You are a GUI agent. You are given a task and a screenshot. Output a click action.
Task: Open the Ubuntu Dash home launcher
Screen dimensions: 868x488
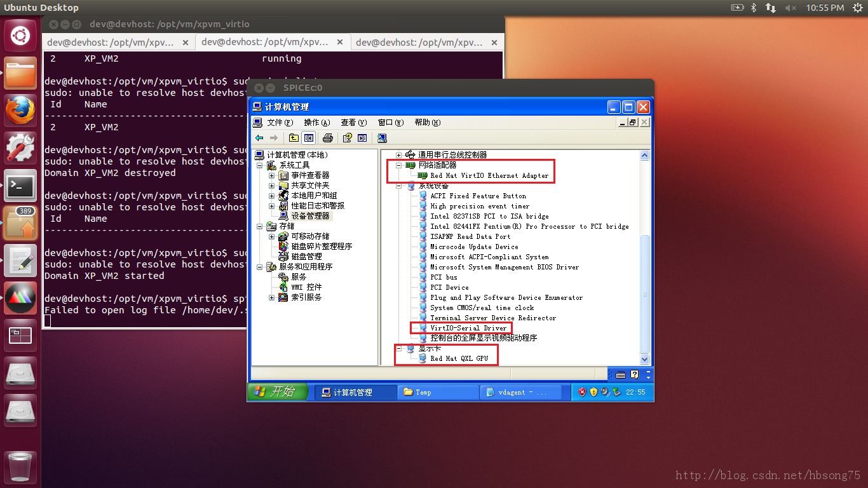(20, 35)
